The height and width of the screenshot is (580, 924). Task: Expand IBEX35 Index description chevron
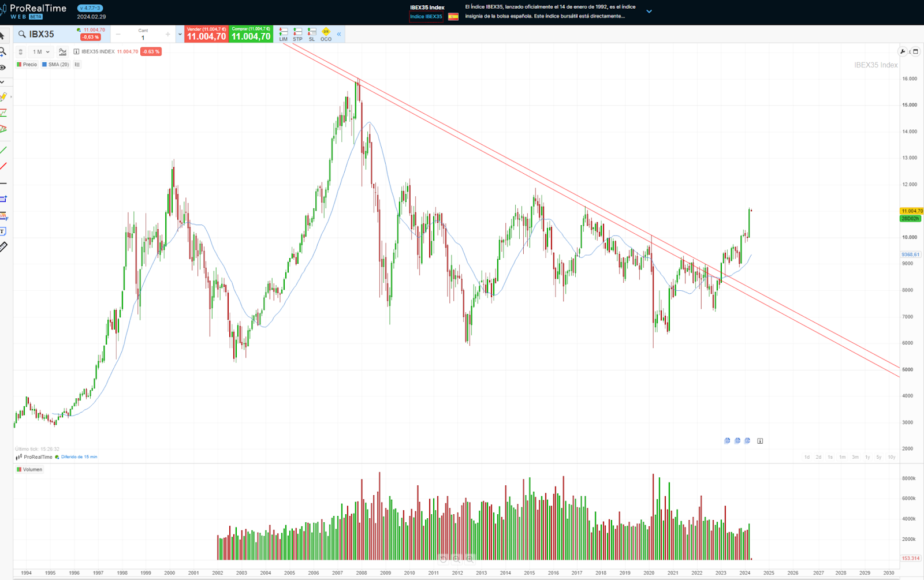pos(649,12)
